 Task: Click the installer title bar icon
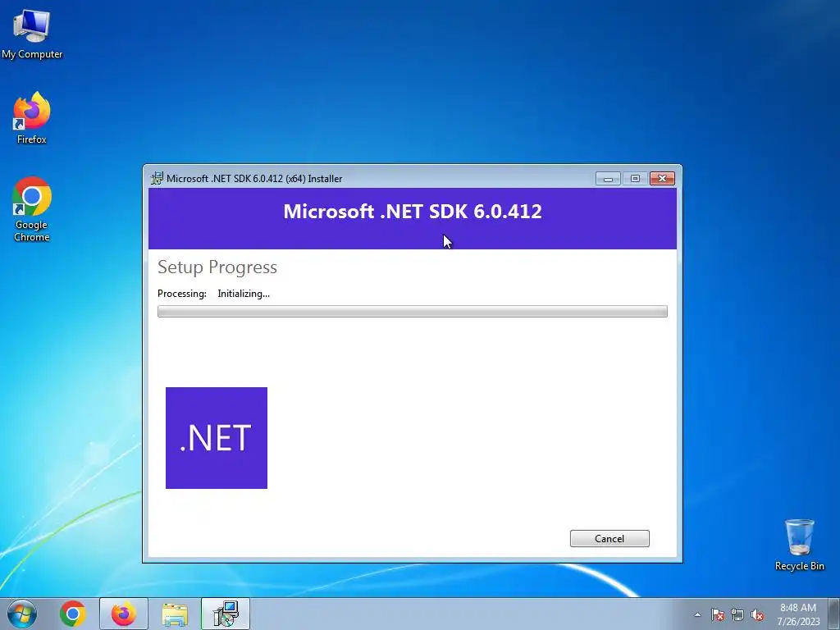tap(157, 178)
